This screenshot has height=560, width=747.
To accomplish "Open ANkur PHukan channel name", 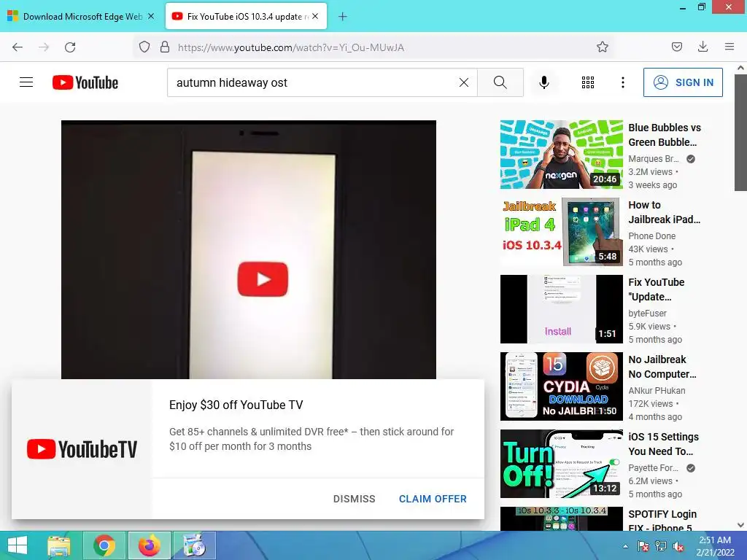I will pos(657,391).
